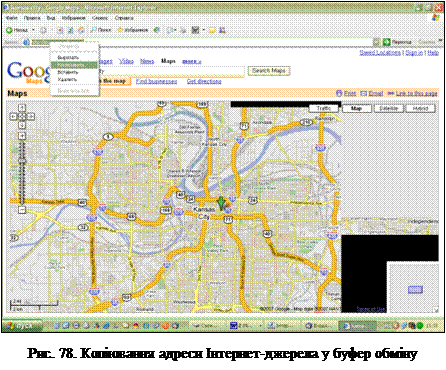Image resolution: width=446 pixels, height=370 pixels.
Task: Open the Правка menu
Action: [32, 18]
